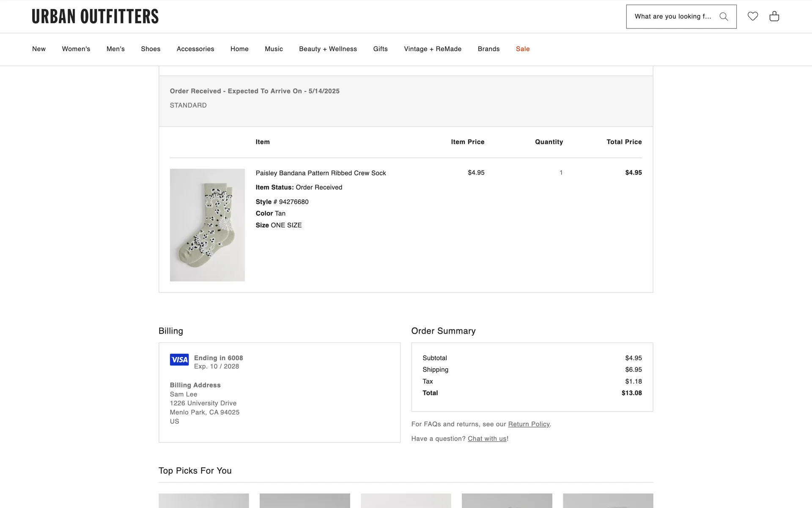Click the sock product thumbnail
Viewport: 812px width, 508px height.
[207, 225]
